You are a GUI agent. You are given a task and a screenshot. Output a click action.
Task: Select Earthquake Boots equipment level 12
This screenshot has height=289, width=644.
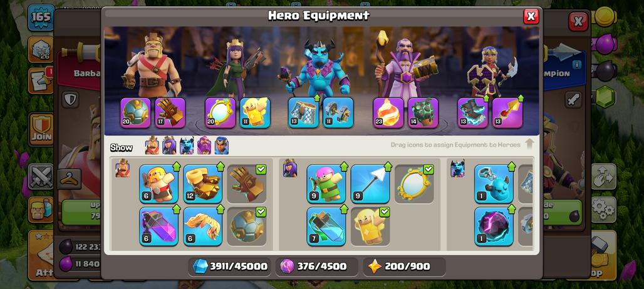click(203, 184)
